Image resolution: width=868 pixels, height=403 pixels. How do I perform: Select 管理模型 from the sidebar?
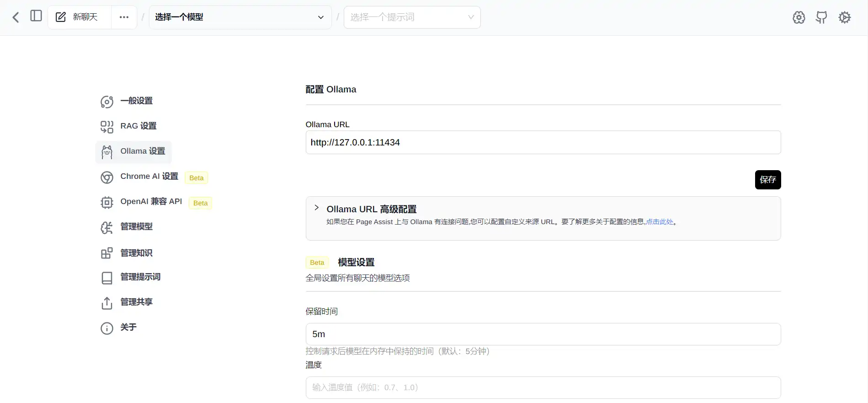pos(136,226)
